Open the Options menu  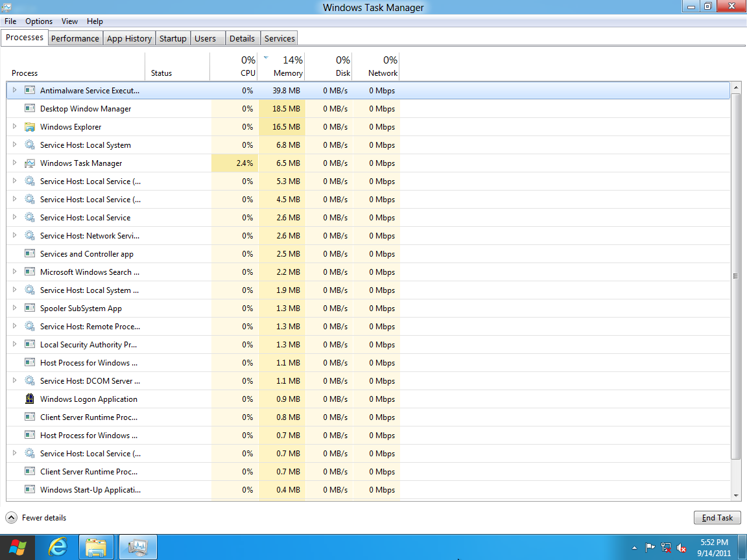[39, 21]
